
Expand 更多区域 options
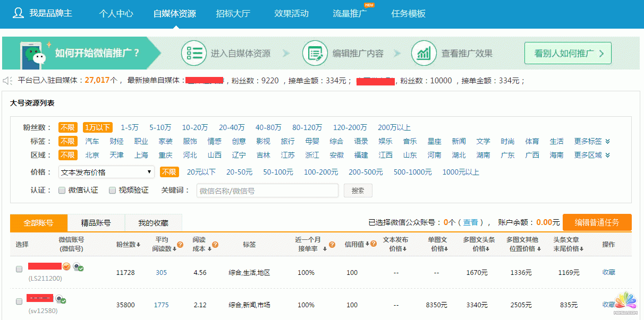click(589, 155)
